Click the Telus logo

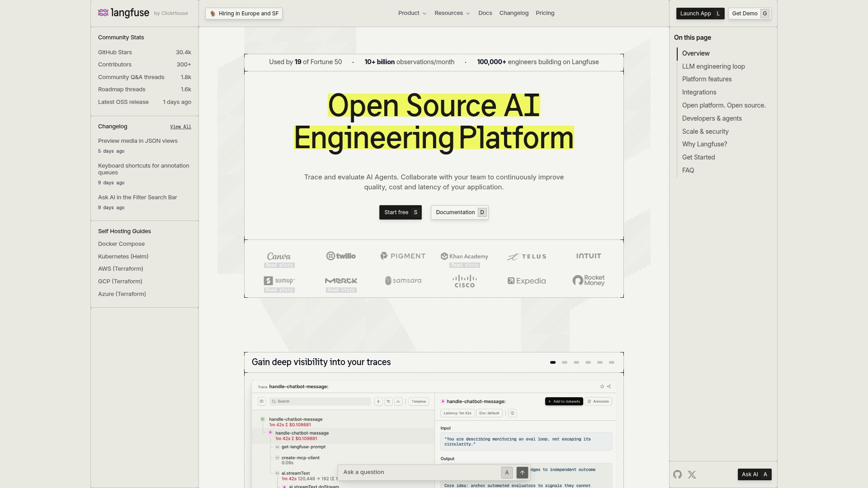click(x=527, y=257)
